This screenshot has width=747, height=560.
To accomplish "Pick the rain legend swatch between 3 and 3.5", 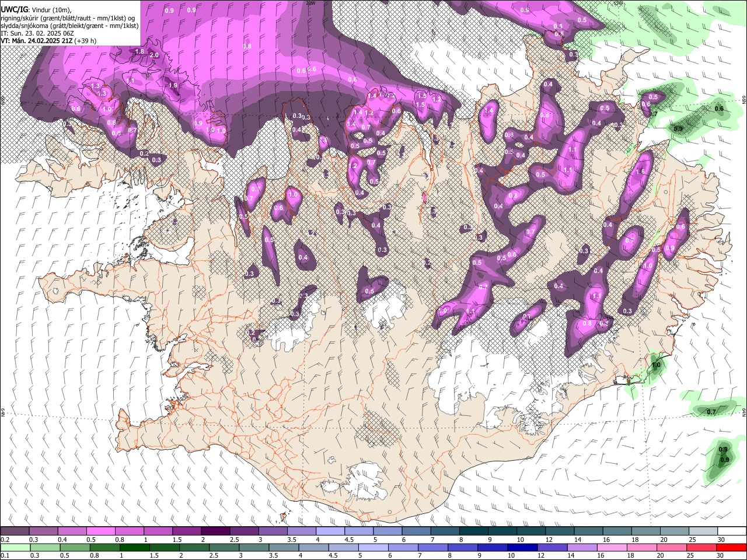I will click(254, 547).
